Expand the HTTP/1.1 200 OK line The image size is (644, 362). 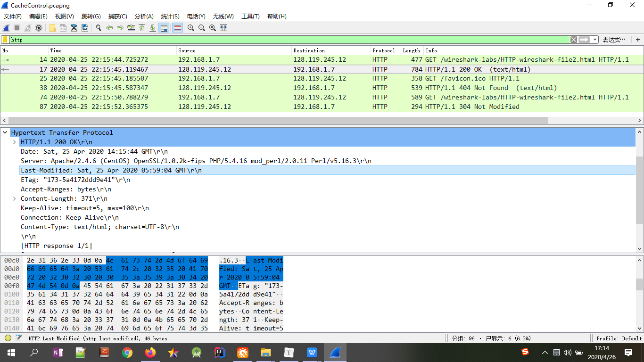(15, 142)
